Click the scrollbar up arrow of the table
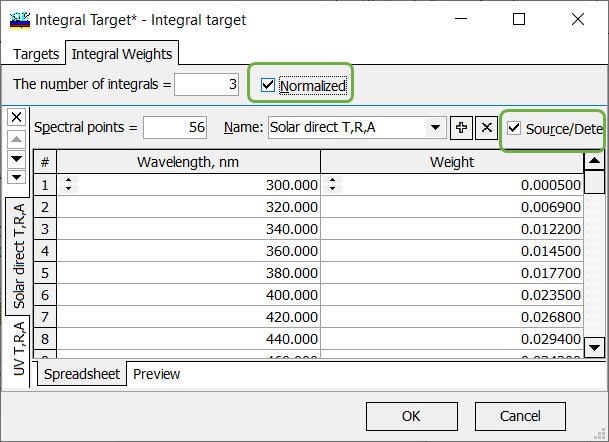The height and width of the screenshot is (442, 609). tap(594, 161)
